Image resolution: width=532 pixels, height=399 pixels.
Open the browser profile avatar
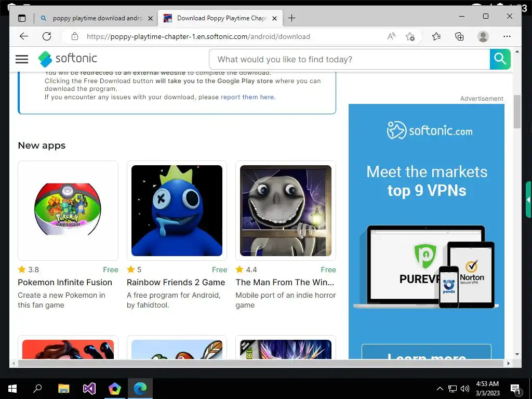pyautogui.click(x=483, y=36)
